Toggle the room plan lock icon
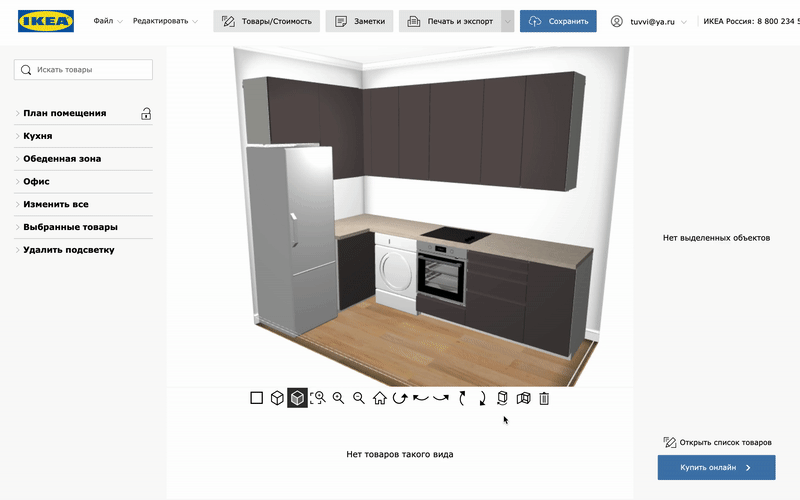The height and width of the screenshot is (500, 800). (x=146, y=113)
